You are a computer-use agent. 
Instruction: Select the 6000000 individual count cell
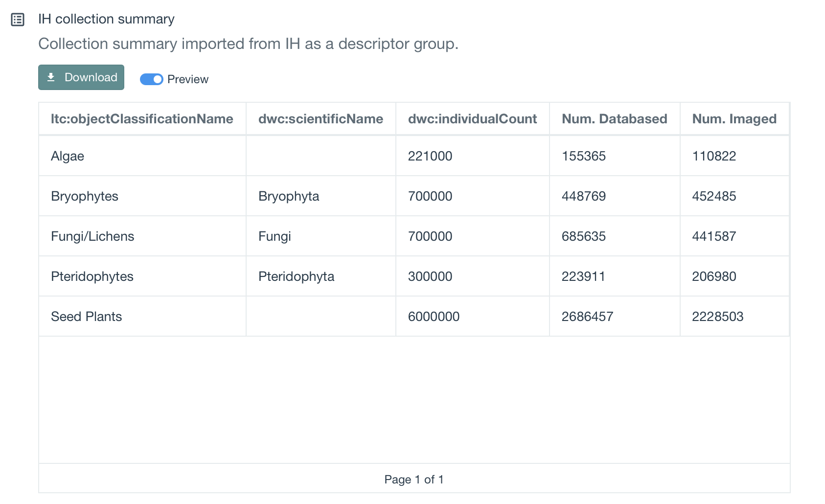(x=434, y=317)
